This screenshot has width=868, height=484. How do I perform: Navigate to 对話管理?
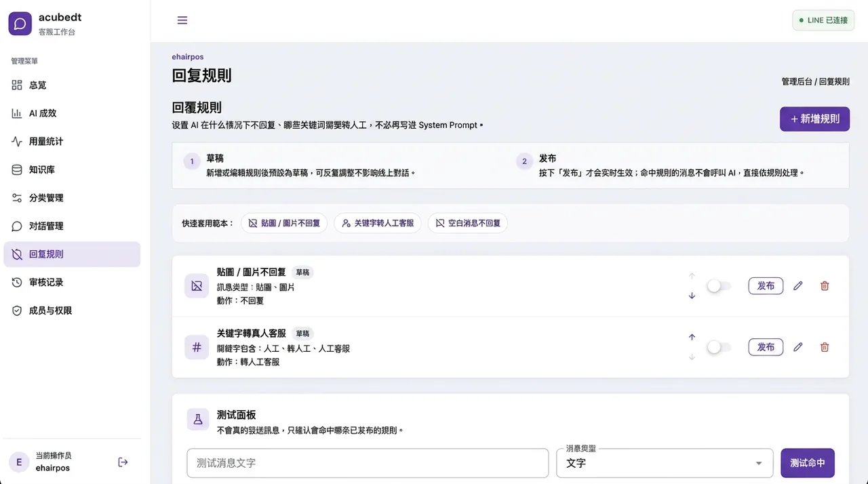(72, 226)
